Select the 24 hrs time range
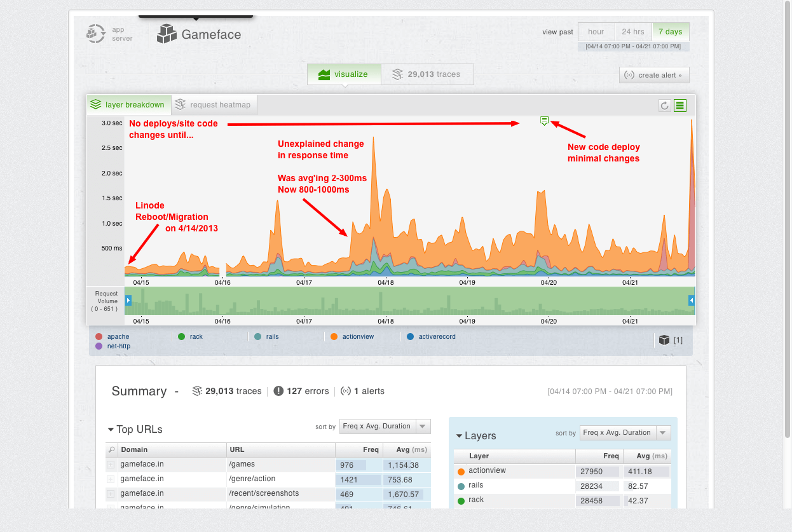The width and height of the screenshot is (792, 532). 633,32
